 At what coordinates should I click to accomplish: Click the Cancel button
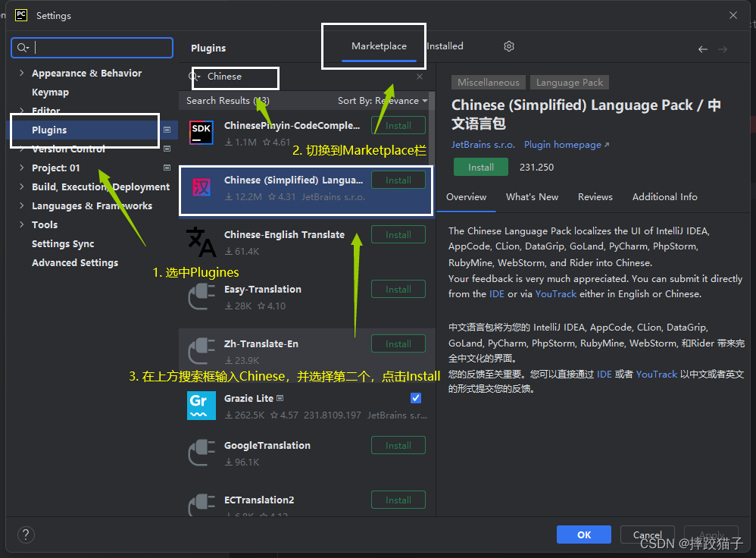click(647, 534)
